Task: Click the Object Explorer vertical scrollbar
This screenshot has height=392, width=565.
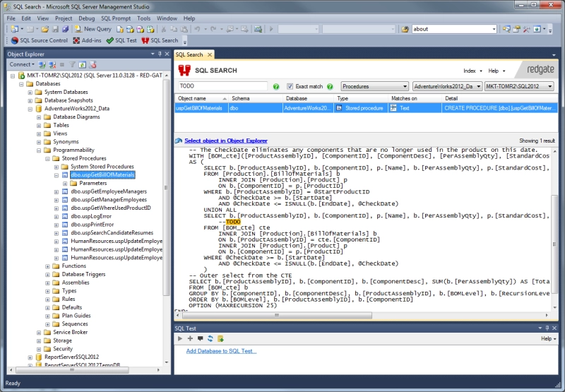Action: click(x=166, y=187)
